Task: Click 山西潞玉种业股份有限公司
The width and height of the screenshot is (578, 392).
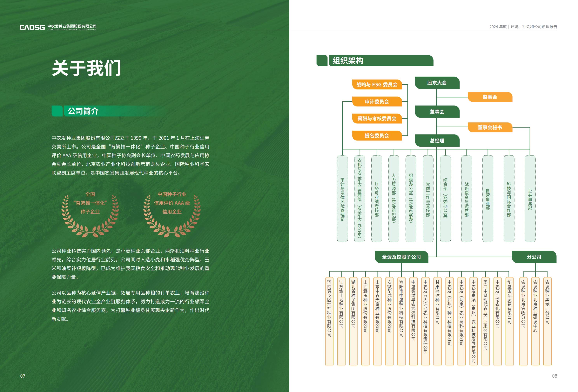Action: tap(365, 322)
